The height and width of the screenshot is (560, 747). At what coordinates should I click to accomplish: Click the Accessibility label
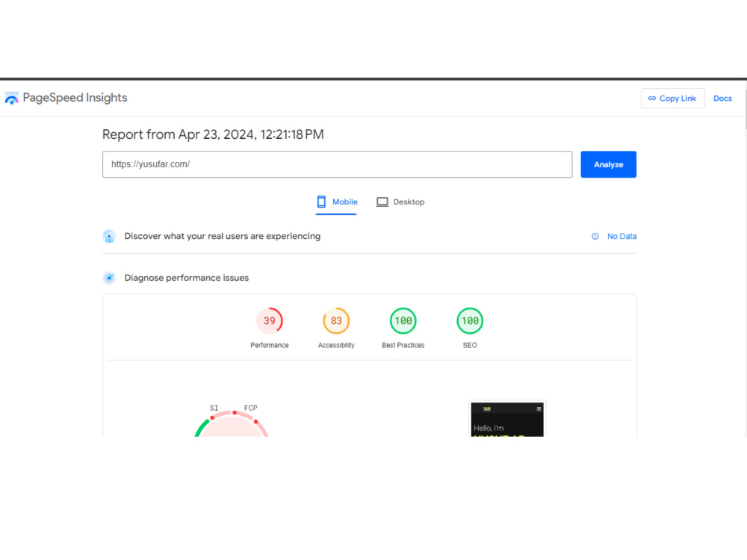[x=336, y=345]
